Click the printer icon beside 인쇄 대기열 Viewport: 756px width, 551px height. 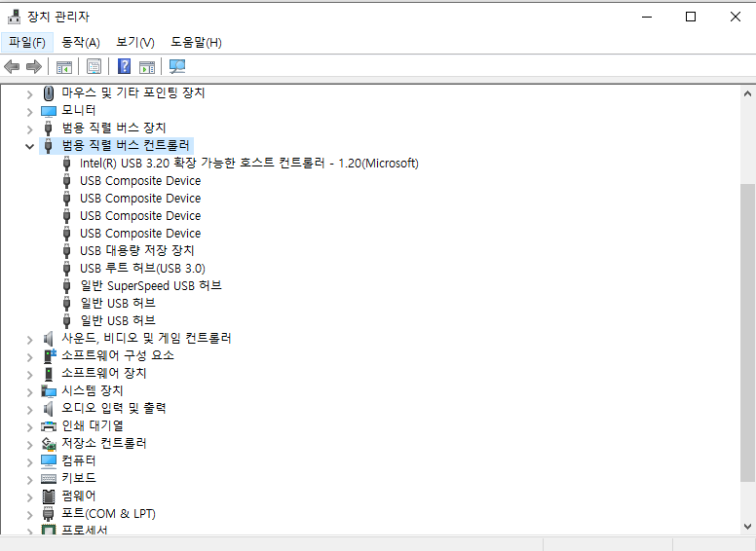tap(48, 426)
